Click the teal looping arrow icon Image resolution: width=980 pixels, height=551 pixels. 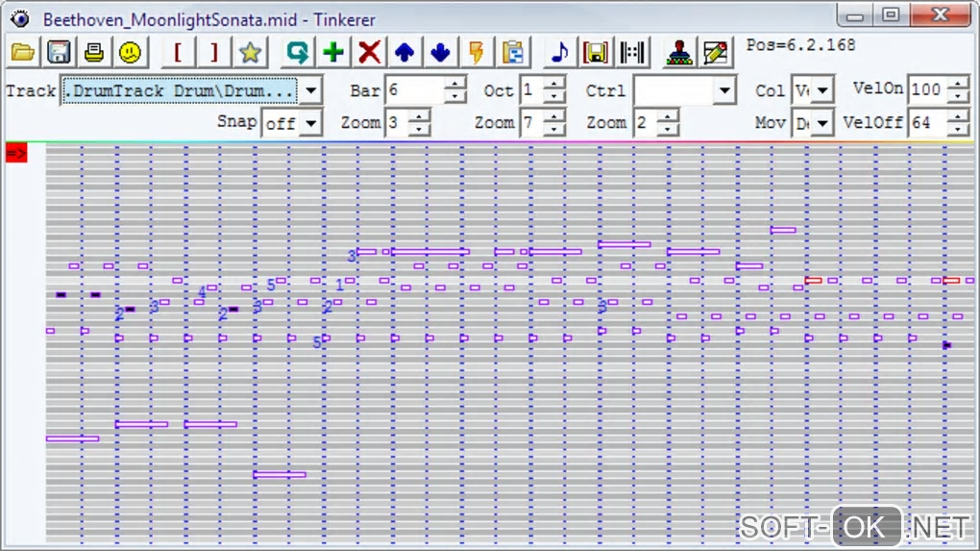pos(298,53)
